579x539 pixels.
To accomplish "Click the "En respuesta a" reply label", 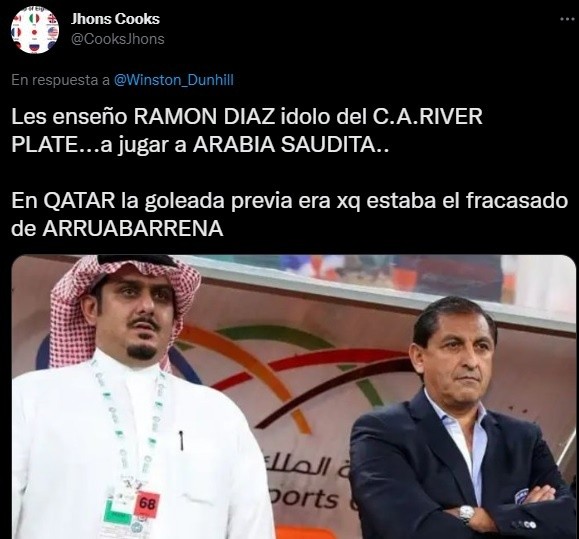I will pos(61,80).
